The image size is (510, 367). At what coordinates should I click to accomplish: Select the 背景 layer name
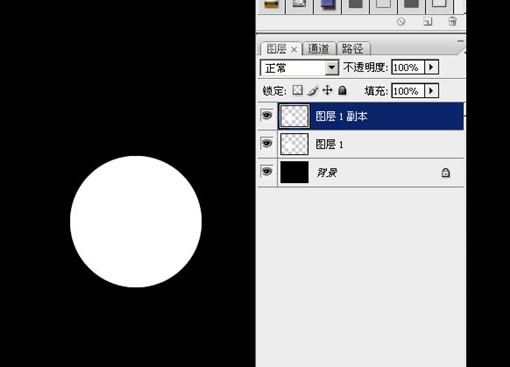(327, 173)
